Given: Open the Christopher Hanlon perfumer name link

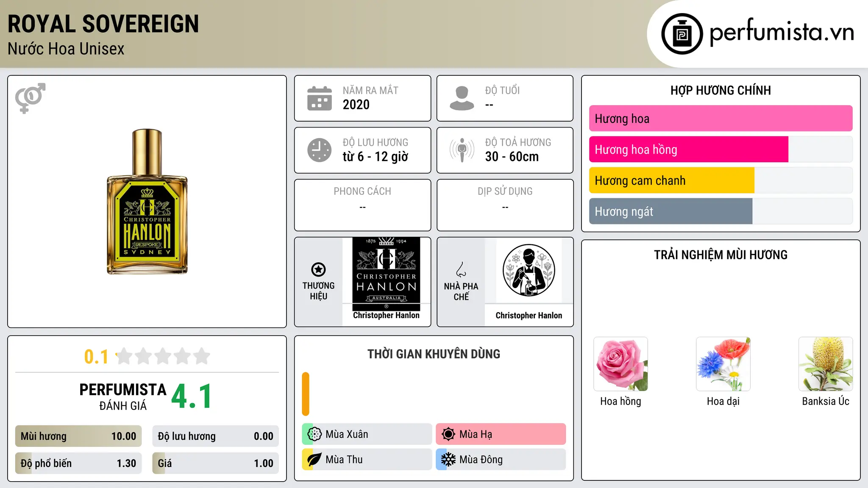Looking at the screenshot, I should click(x=529, y=316).
